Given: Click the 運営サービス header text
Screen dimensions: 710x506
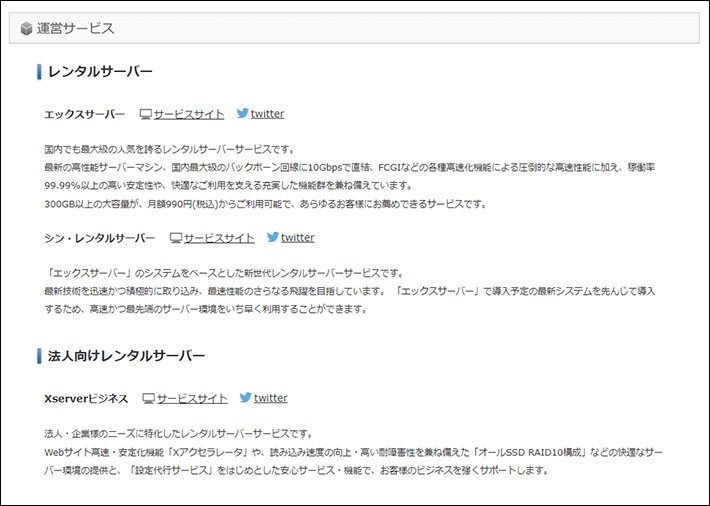Looking at the screenshot, I should coord(76,29).
